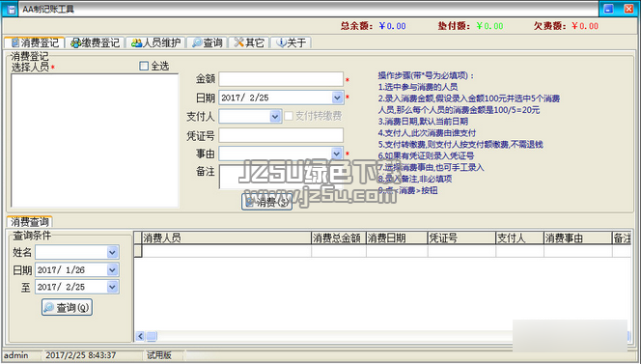Click the 选择人员 list box

coord(95,140)
